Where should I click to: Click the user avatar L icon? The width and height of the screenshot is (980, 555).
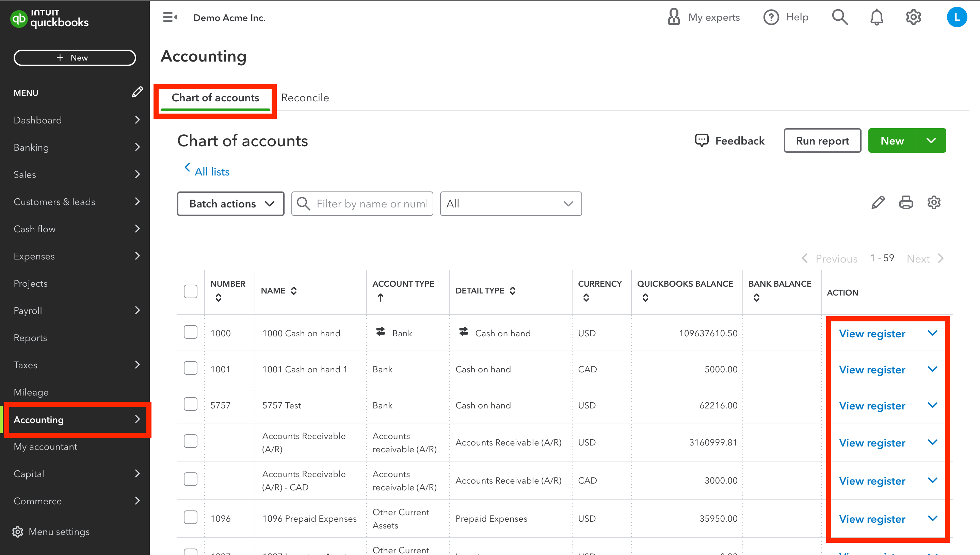point(957,18)
